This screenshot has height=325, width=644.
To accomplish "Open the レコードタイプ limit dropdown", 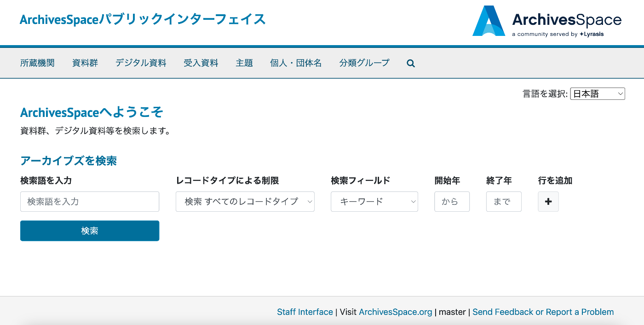I will click(x=245, y=202).
